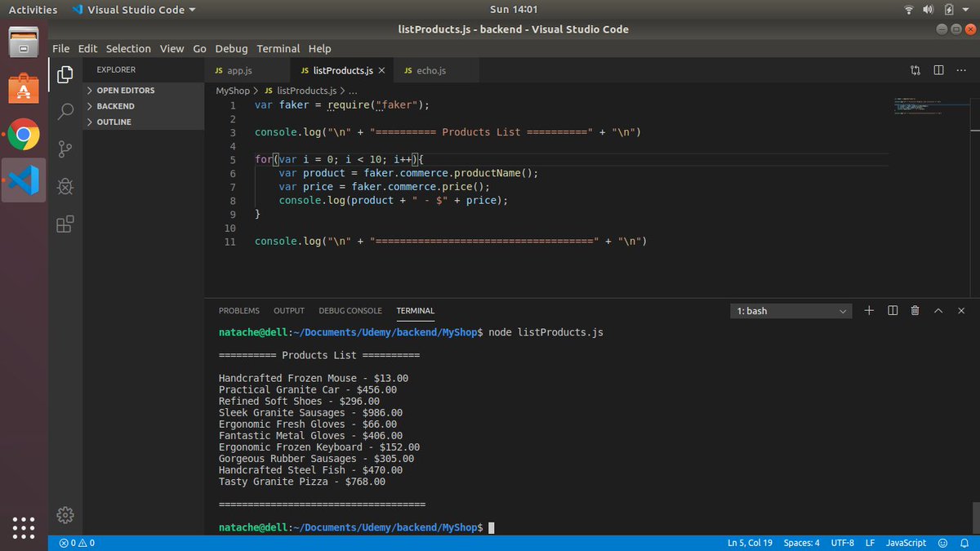Open the 1: bash terminal selector dropdown
This screenshot has width=980, height=551.
[x=791, y=311]
